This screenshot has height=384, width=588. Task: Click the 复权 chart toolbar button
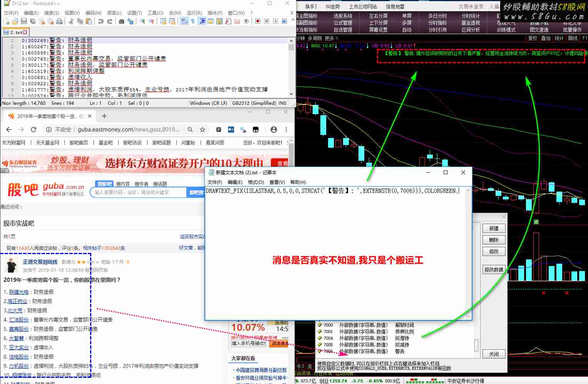(x=533, y=38)
